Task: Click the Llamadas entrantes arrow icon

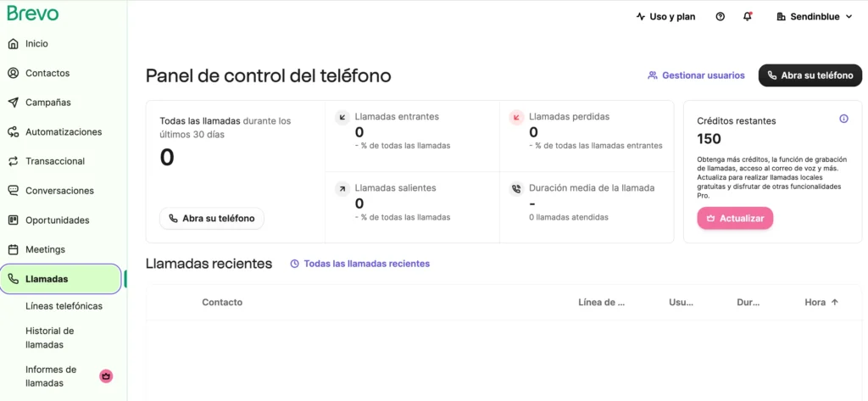Action: tap(342, 118)
